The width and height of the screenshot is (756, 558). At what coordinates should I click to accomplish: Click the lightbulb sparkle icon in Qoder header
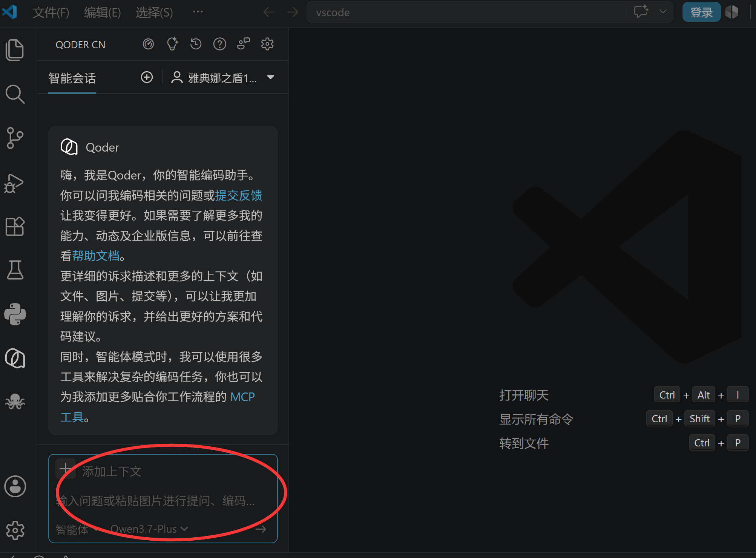click(172, 44)
